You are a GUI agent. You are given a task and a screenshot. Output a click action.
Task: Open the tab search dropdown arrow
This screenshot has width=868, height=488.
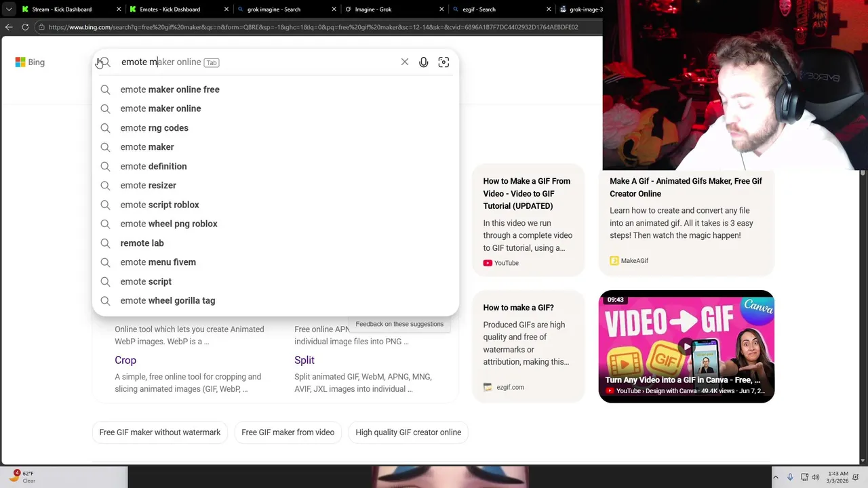tap(9, 9)
